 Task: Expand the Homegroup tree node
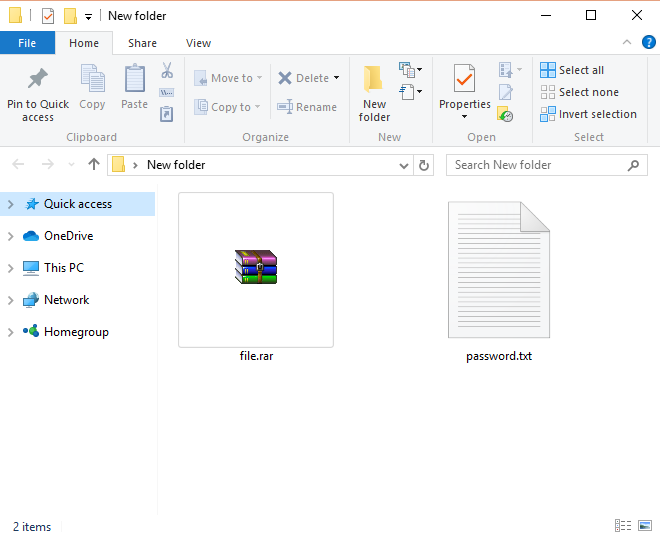pos(11,333)
